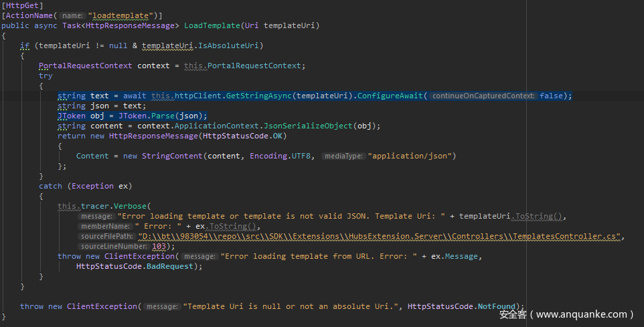644x327 pixels.
Task: Click JsonSerializeObject method call
Action: pyautogui.click(x=308, y=126)
